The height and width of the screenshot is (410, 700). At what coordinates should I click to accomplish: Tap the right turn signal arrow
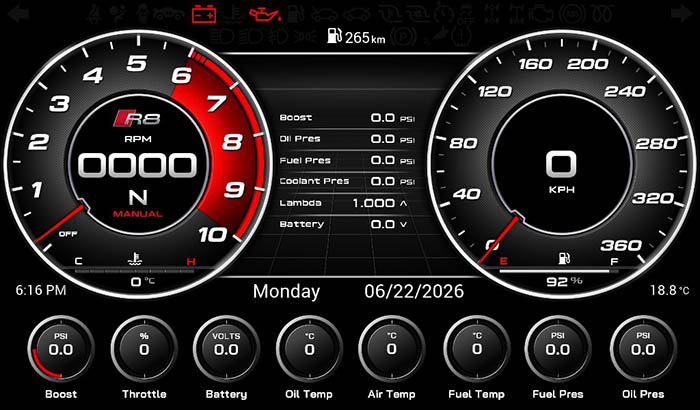click(682, 13)
